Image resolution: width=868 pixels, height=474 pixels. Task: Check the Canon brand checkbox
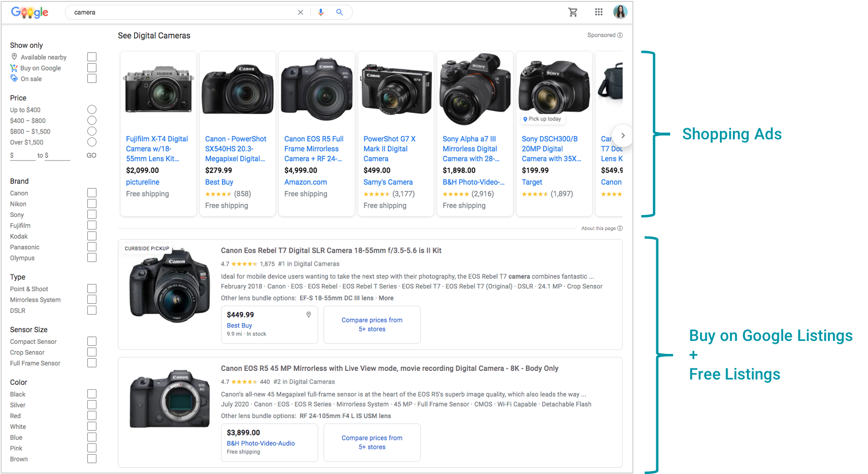(x=92, y=193)
